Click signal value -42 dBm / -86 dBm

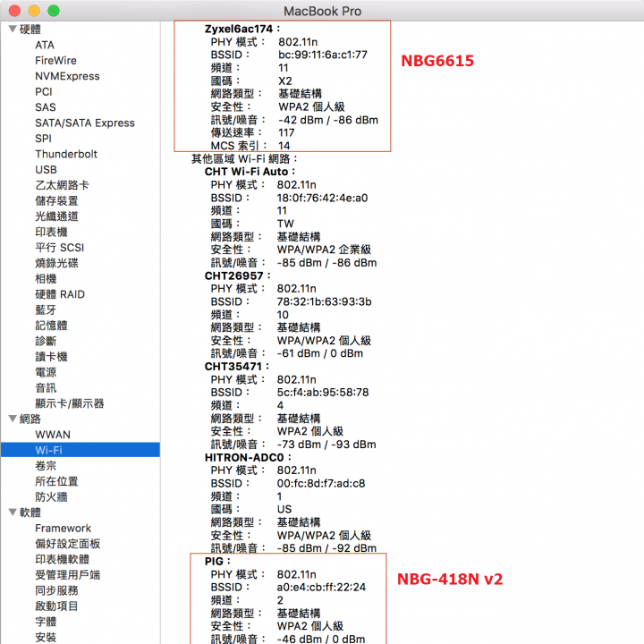click(328, 120)
